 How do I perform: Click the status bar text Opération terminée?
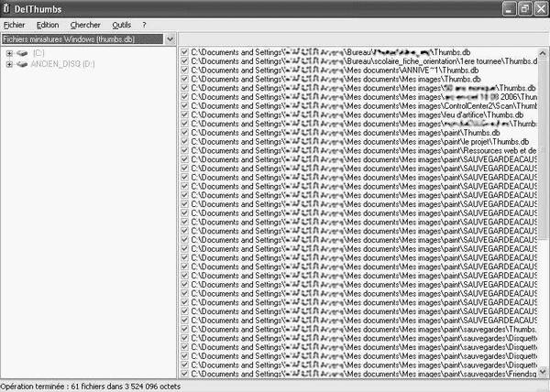[x=91, y=387]
